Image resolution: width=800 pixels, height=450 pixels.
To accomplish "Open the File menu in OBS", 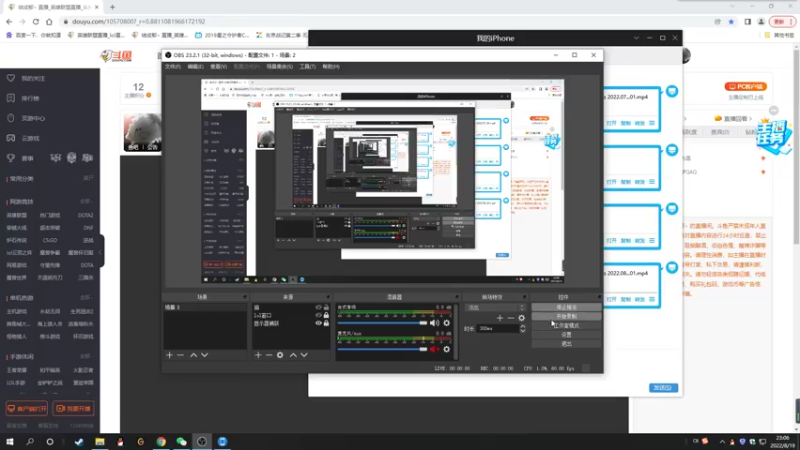I will [172, 67].
